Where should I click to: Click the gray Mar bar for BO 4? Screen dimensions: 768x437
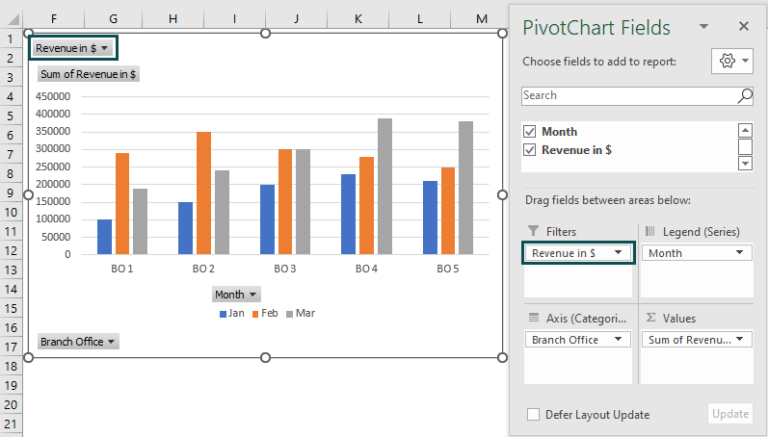tap(384, 186)
